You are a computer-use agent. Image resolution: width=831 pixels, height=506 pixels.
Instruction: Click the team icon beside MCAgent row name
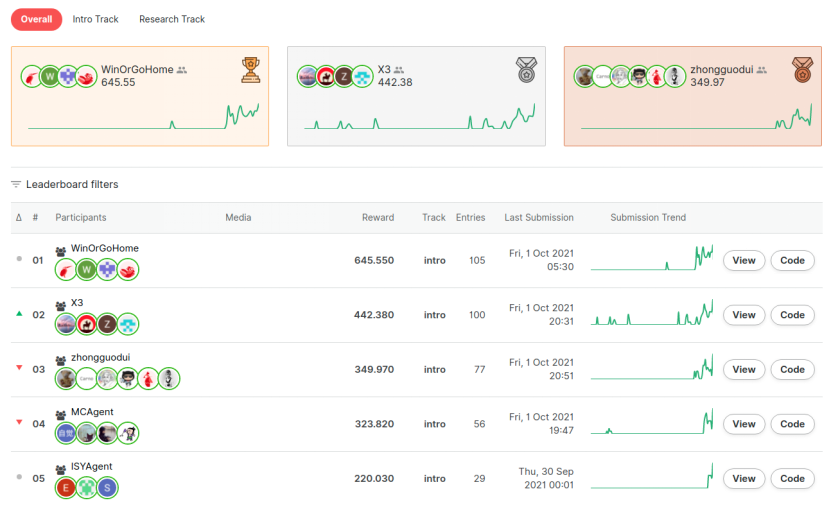click(61, 414)
